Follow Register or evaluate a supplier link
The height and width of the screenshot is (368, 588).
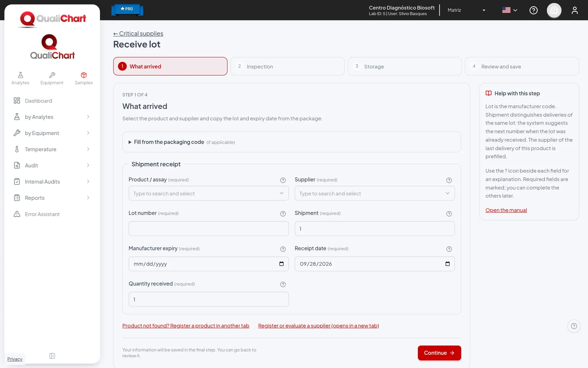[x=319, y=326]
